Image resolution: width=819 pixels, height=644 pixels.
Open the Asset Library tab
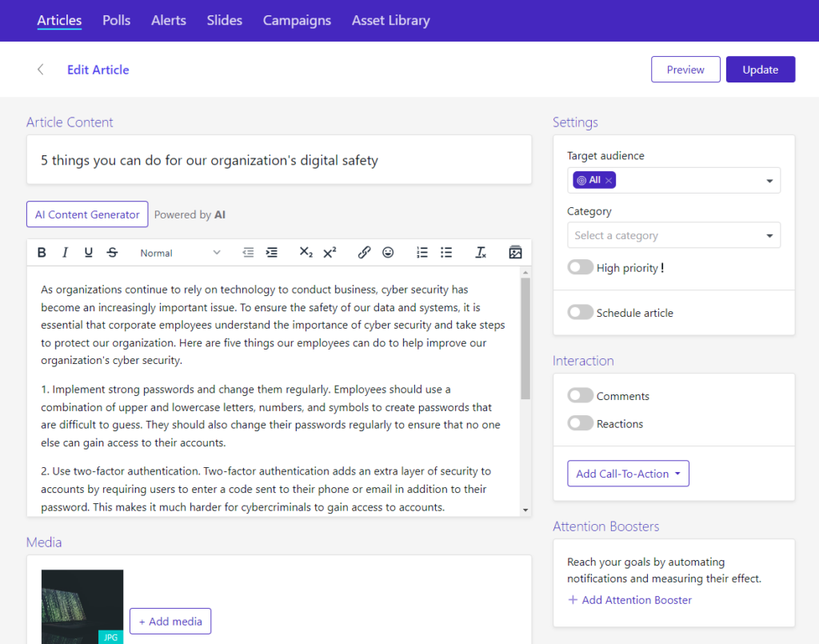[x=390, y=21]
